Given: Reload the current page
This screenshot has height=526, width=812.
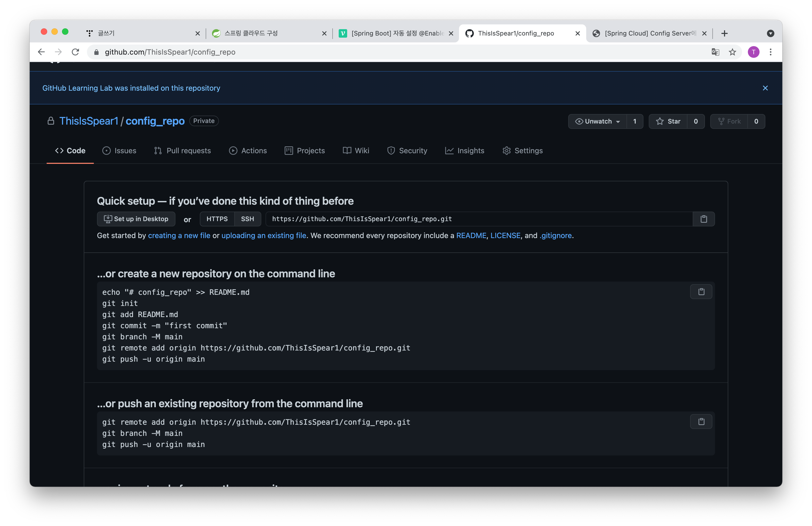Looking at the screenshot, I should pyautogui.click(x=76, y=52).
